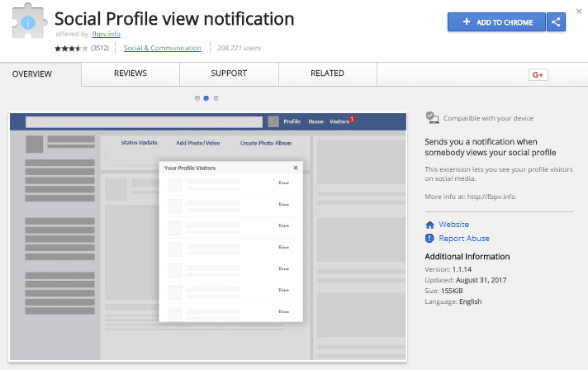
Task: Open the Website link
Action: click(453, 224)
